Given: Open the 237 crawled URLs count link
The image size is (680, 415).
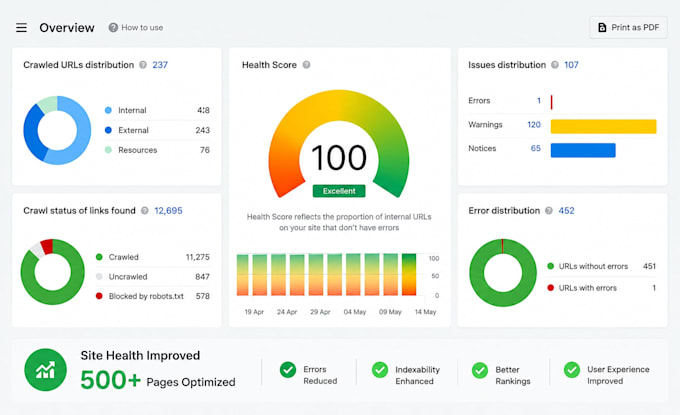Looking at the screenshot, I should point(160,65).
